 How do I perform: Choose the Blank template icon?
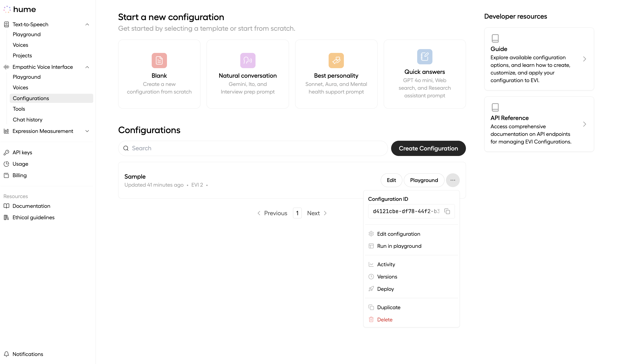click(159, 61)
